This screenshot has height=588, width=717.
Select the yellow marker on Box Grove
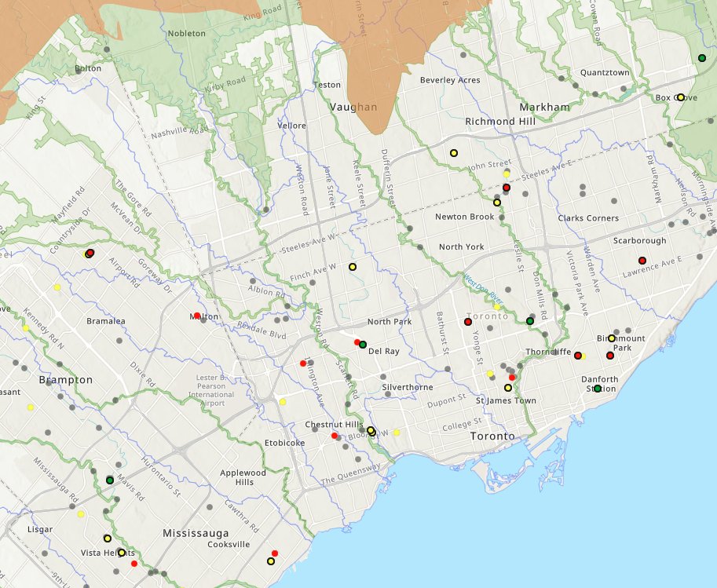pyautogui.click(x=680, y=97)
